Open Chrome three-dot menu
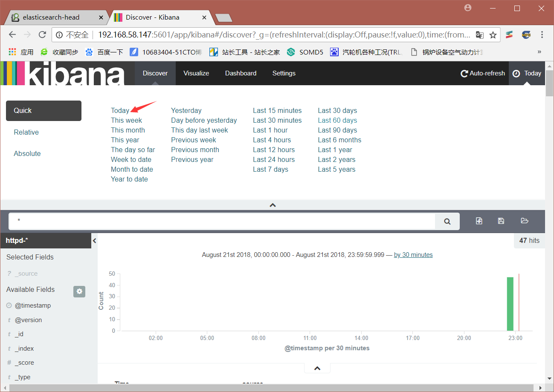 click(x=542, y=35)
